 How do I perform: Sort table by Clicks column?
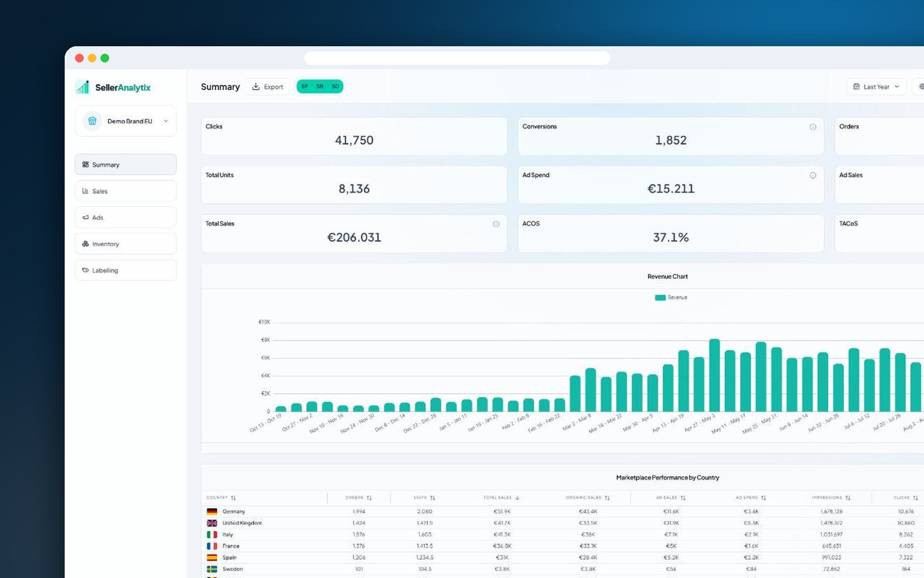coord(906,498)
